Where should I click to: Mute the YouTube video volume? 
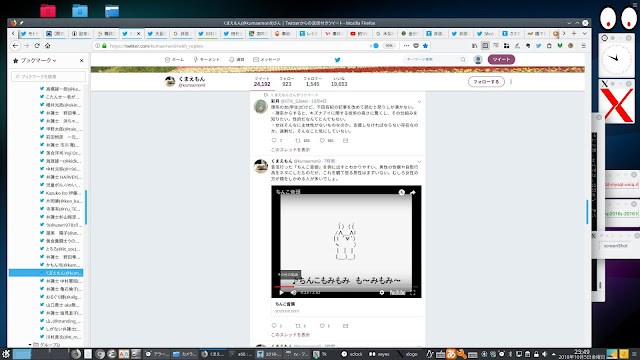coord(293,292)
